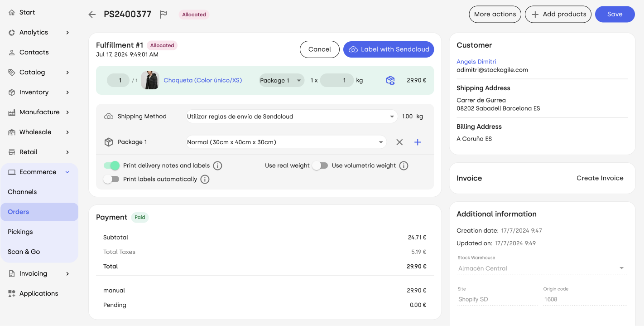Open Orders in the Ecommerce menu
Image resolution: width=644 pixels, height=326 pixels.
point(39,212)
